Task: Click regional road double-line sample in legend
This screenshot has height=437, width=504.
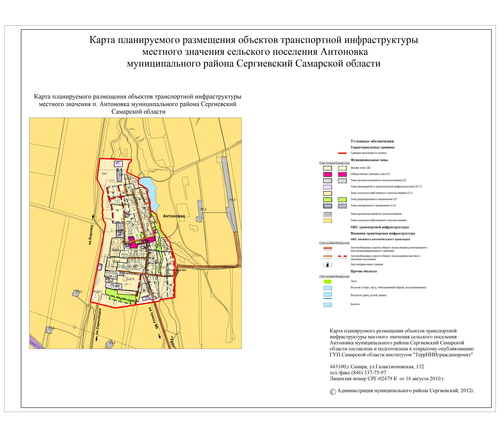Action: point(327,248)
